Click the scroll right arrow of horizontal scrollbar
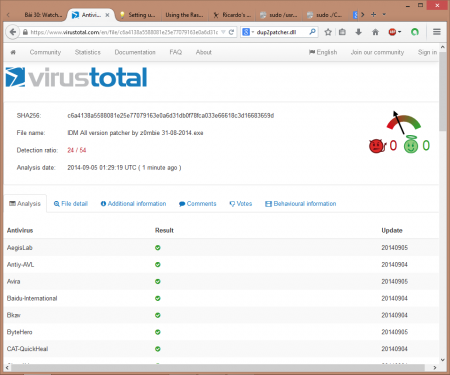The image size is (450, 375). pyautogui.click(x=435, y=367)
